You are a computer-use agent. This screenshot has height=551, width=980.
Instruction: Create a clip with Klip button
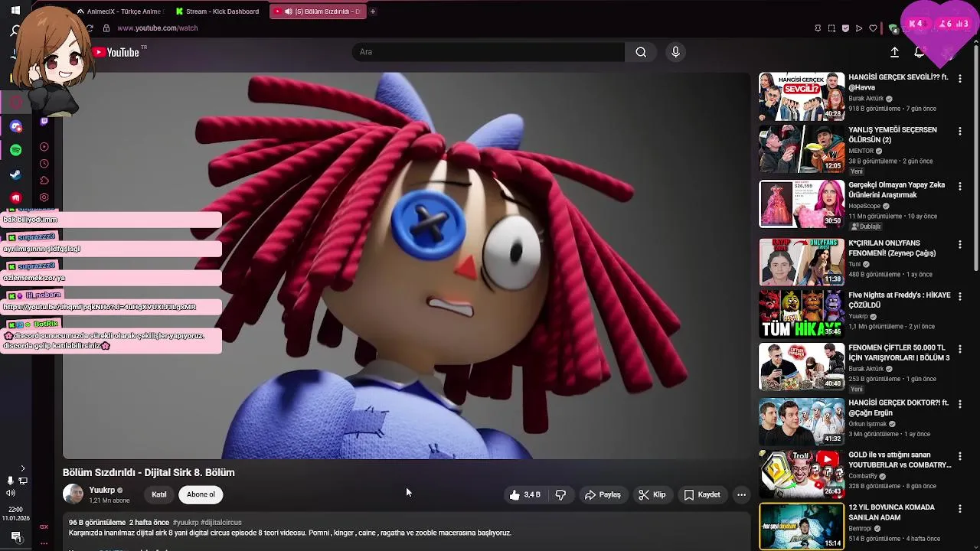[x=652, y=494]
